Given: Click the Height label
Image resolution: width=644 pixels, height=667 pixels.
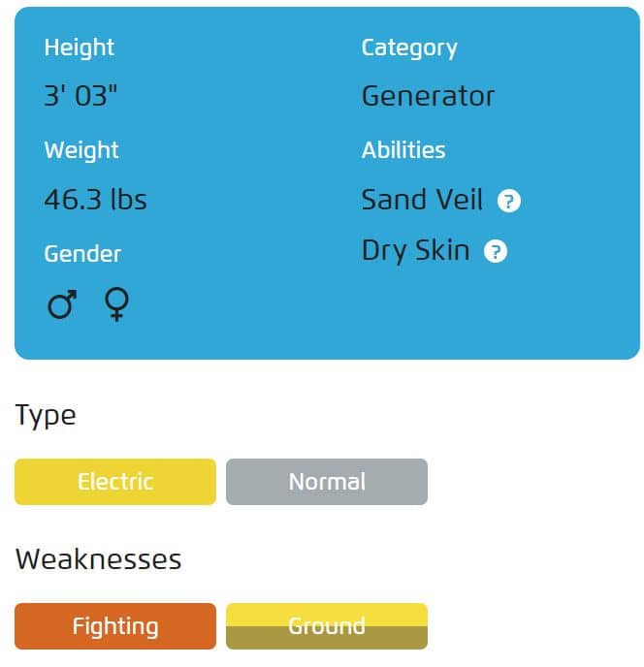Looking at the screenshot, I should coord(80,48).
